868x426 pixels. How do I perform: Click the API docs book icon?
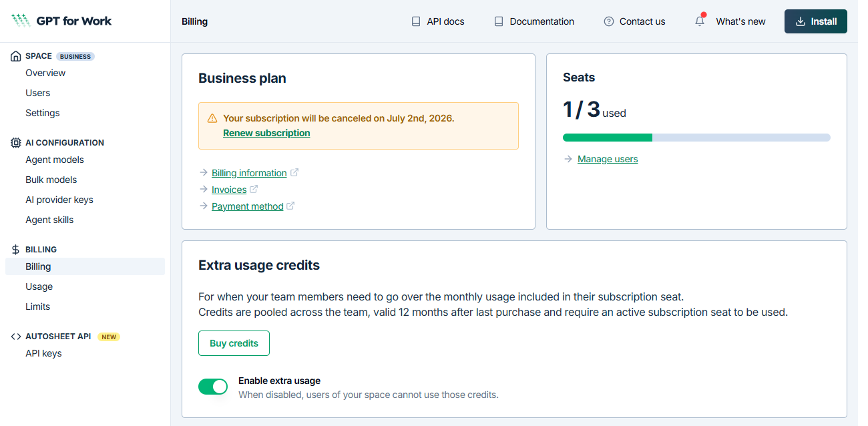416,21
